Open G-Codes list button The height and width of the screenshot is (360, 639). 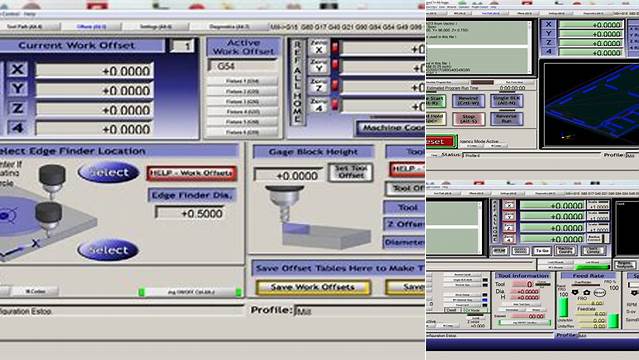36,291
